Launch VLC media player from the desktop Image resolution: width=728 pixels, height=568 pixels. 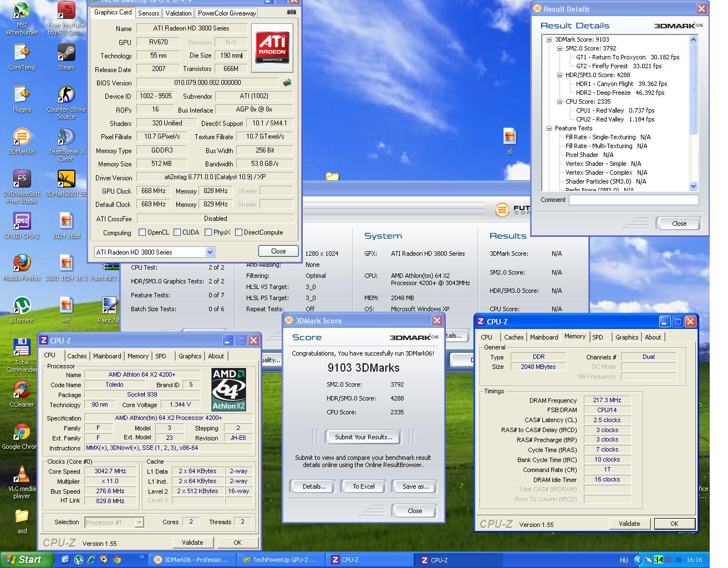(22, 483)
